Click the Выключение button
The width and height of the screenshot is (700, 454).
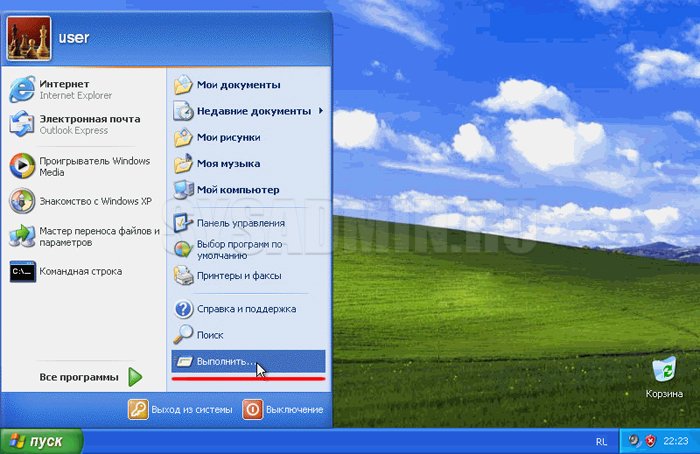click(284, 409)
